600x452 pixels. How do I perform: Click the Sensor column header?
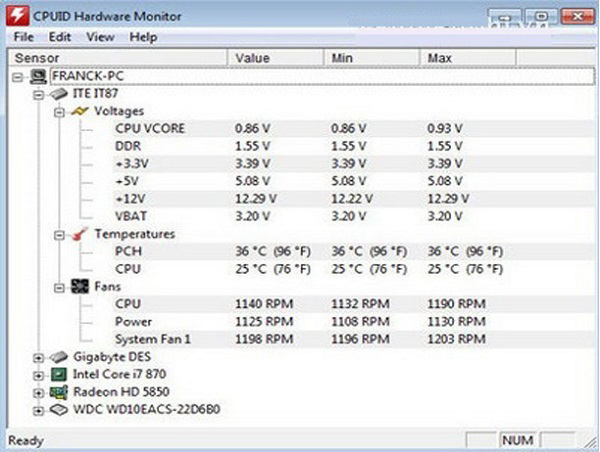coord(117,58)
